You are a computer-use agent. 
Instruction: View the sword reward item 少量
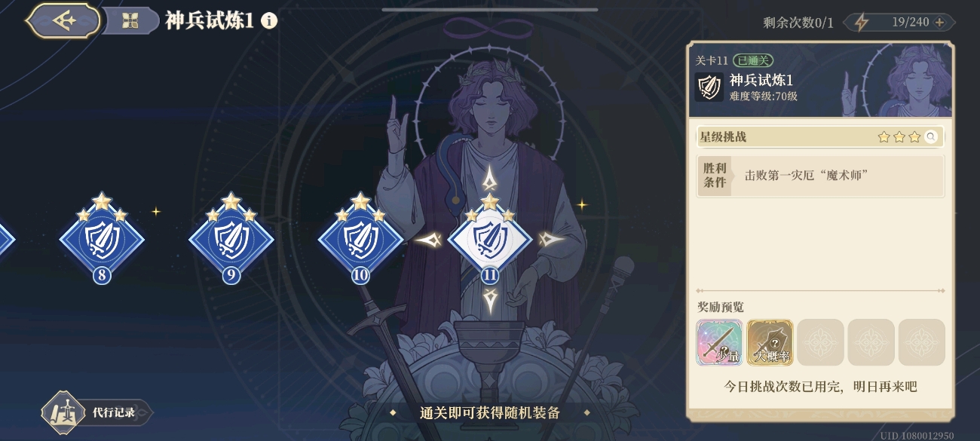(720, 342)
